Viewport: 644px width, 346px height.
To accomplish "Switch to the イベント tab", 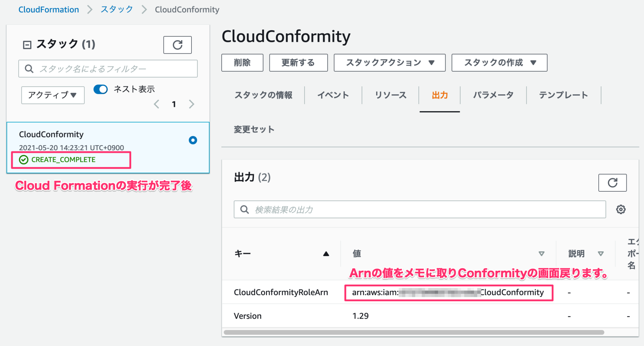I will point(333,95).
